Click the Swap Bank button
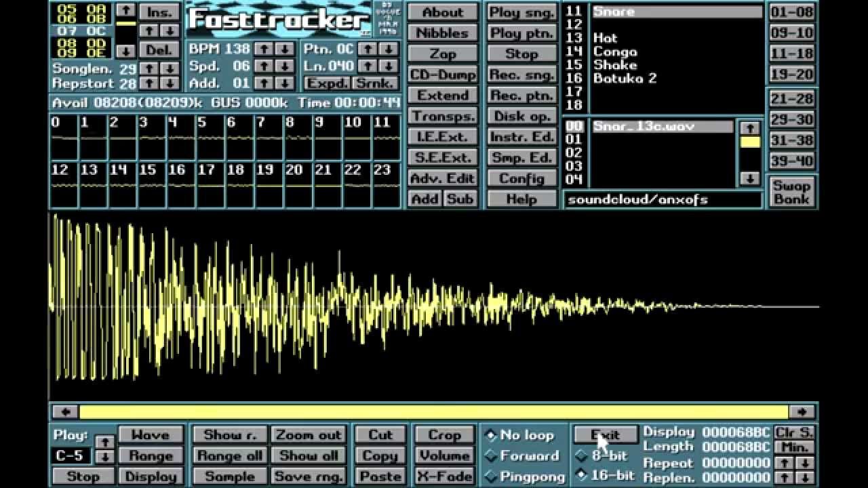This screenshot has height=488, width=868. 791,192
